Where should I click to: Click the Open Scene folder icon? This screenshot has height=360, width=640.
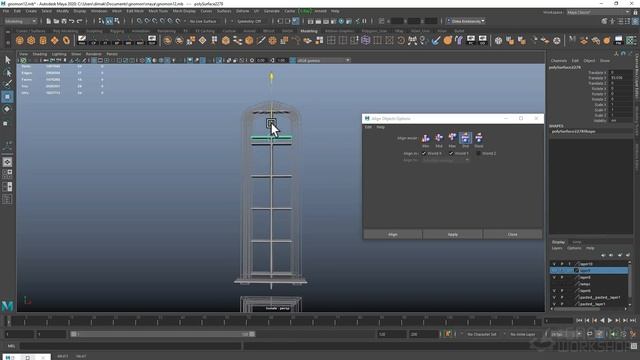pyautogui.click(x=56, y=21)
